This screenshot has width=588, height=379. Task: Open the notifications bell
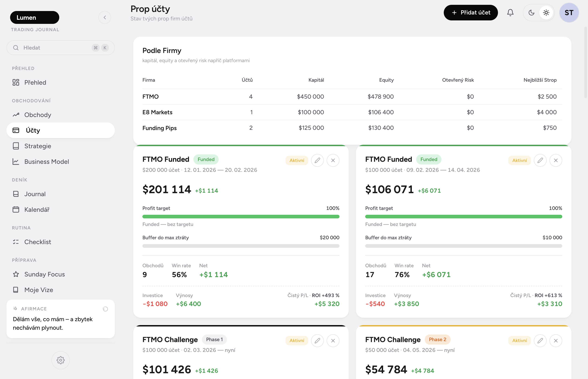(510, 13)
